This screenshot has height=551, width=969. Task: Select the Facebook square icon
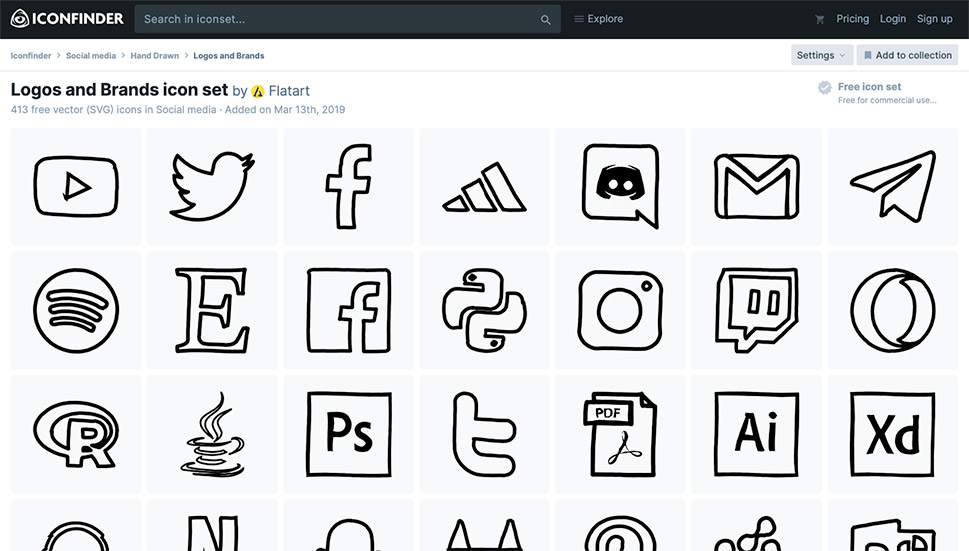[x=348, y=310]
